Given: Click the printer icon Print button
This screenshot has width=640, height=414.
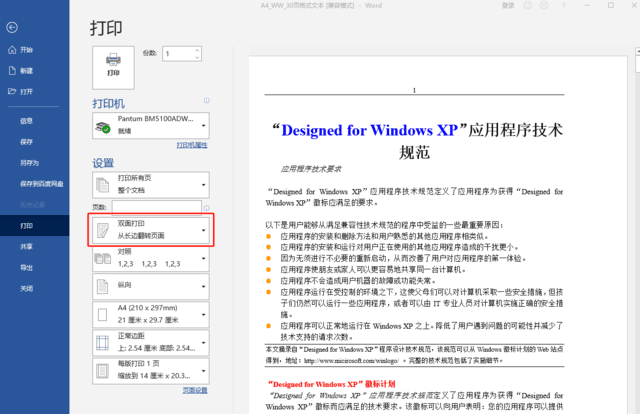Looking at the screenshot, I should pos(113,68).
